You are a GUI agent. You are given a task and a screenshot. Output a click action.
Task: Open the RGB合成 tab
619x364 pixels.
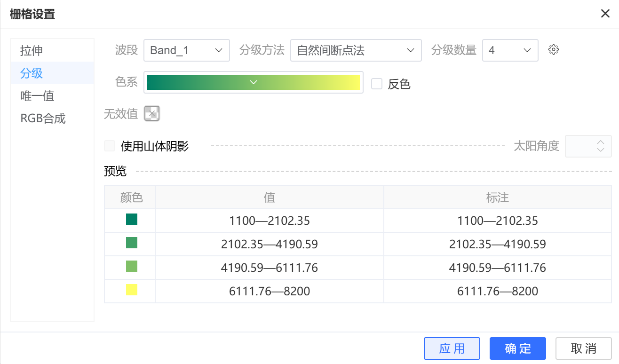point(43,118)
